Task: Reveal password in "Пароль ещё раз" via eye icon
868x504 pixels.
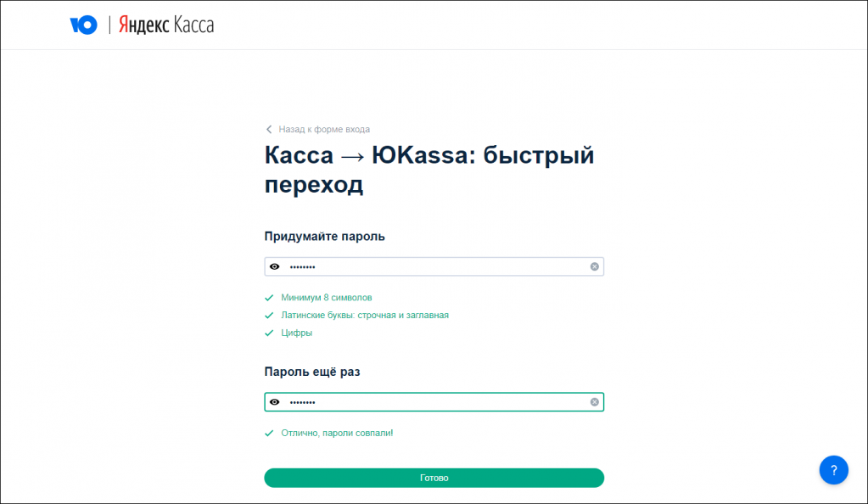Action: (274, 402)
